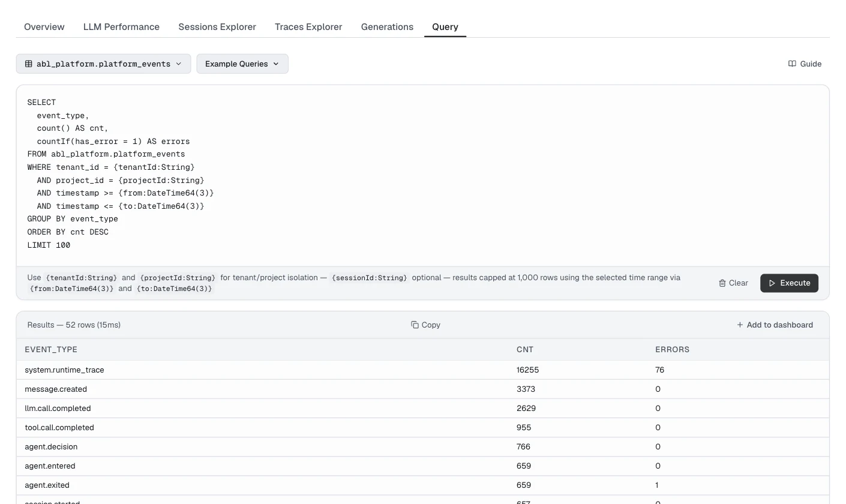Click the table grid icon beside abl_platform.platform_events
The height and width of the screenshot is (504, 846).
28,64
